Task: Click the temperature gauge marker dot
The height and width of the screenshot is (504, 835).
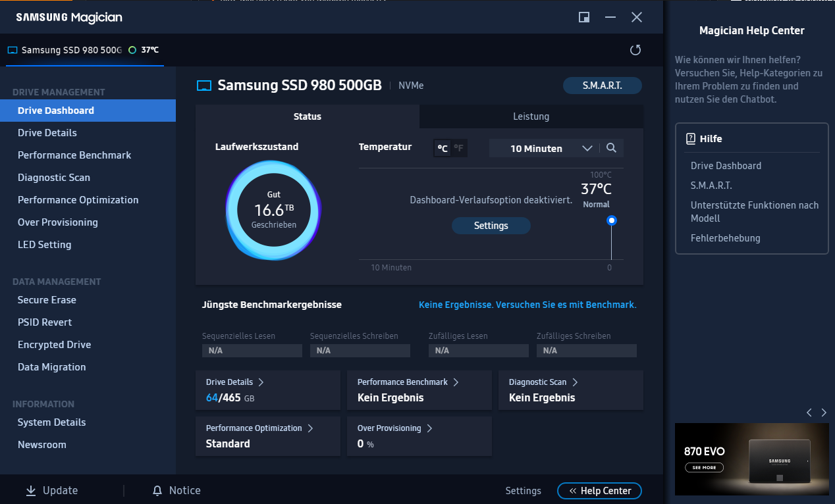Action: tap(612, 220)
